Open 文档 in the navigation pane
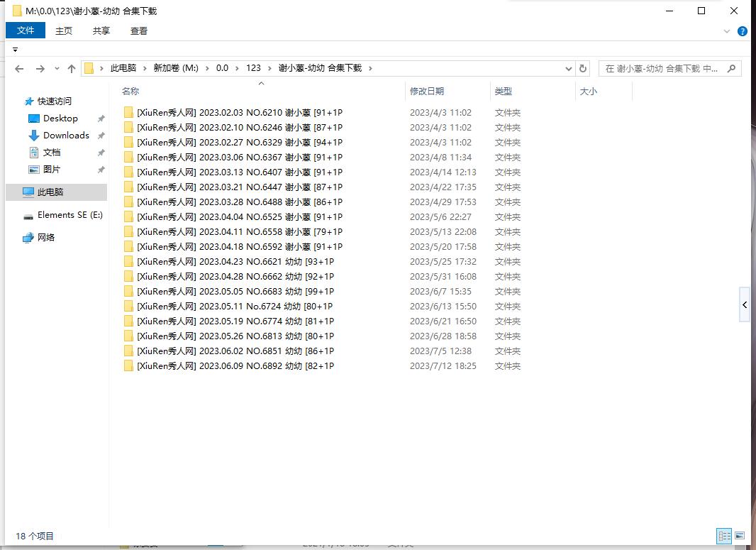This screenshot has height=550, width=756. pyautogui.click(x=52, y=153)
